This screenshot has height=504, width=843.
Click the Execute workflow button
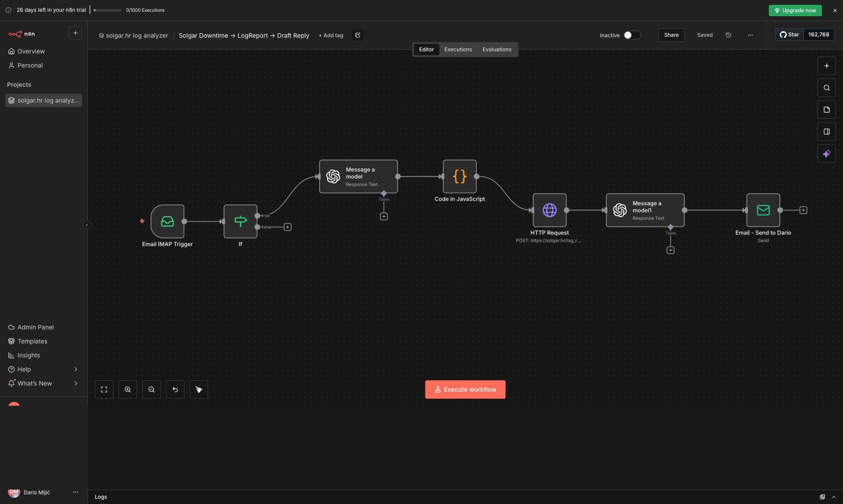(465, 390)
